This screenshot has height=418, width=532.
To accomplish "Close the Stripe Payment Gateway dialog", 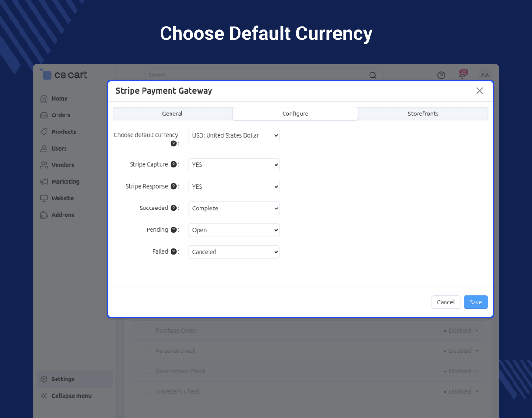I will 479,91.
